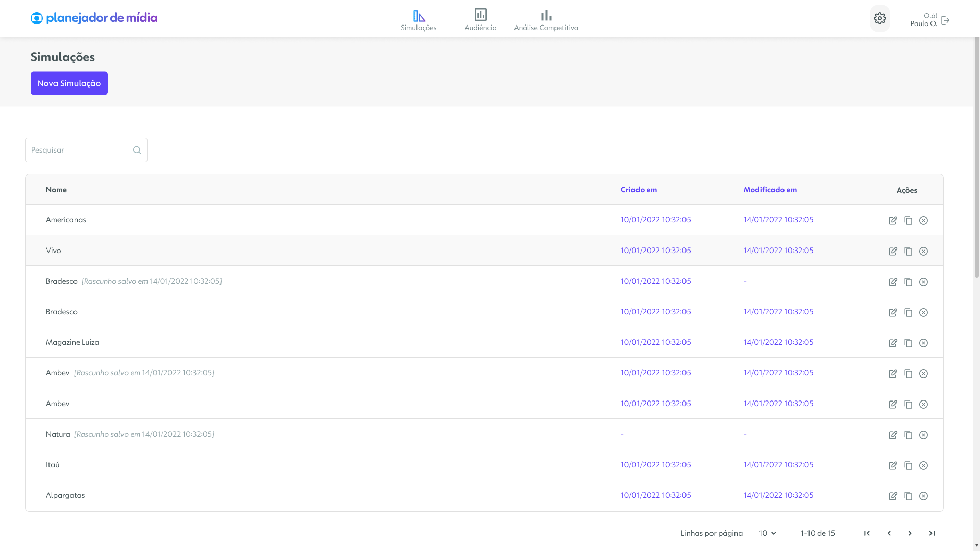Delete the Magazine Luiza simulation
Image resolution: width=980 pixels, height=551 pixels.
click(x=923, y=343)
